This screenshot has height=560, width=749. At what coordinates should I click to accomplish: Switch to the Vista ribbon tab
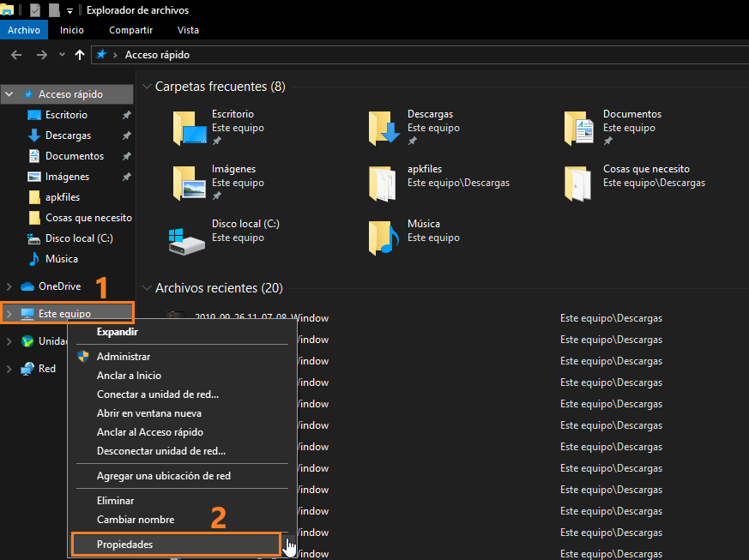[188, 30]
